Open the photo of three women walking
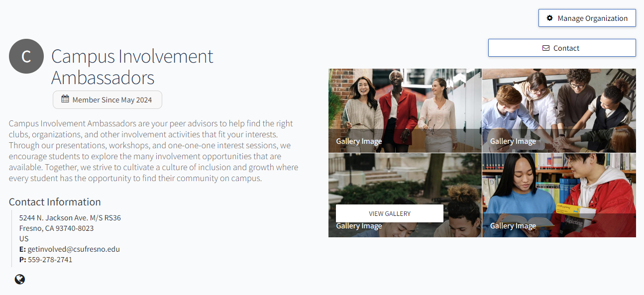644x295 pixels. tap(405, 110)
